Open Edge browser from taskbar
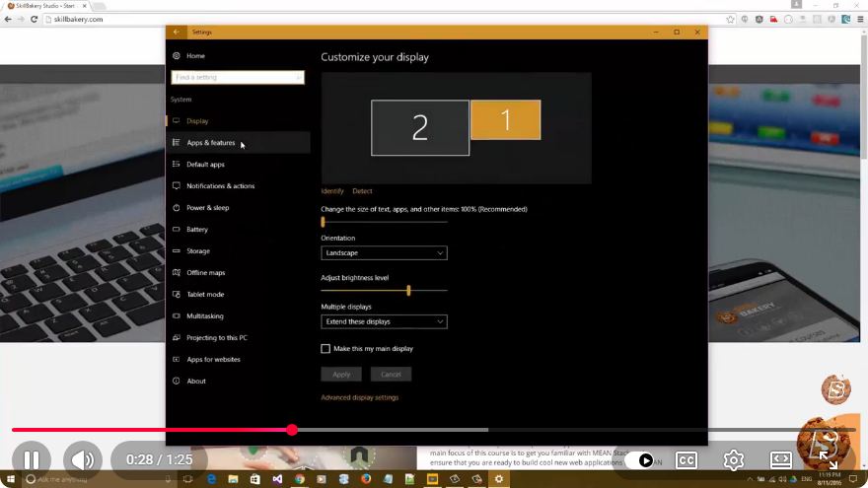868x488 pixels. pyautogui.click(x=211, y=479)
